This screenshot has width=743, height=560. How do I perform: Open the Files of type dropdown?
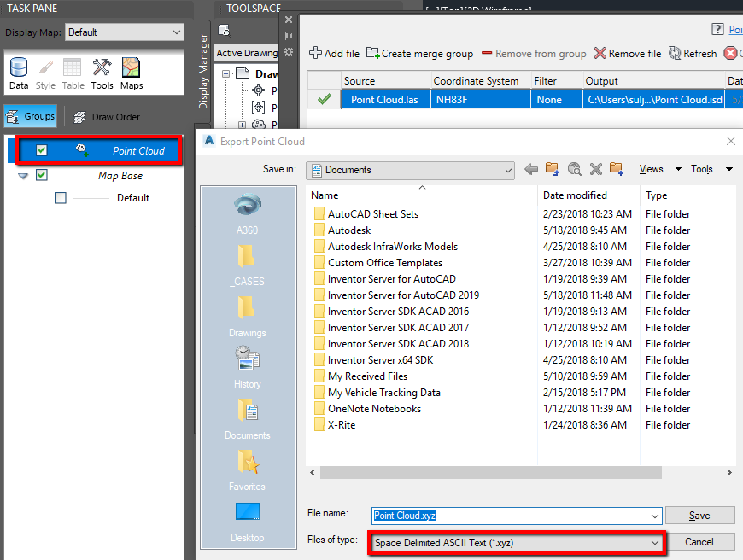(655, 542)
